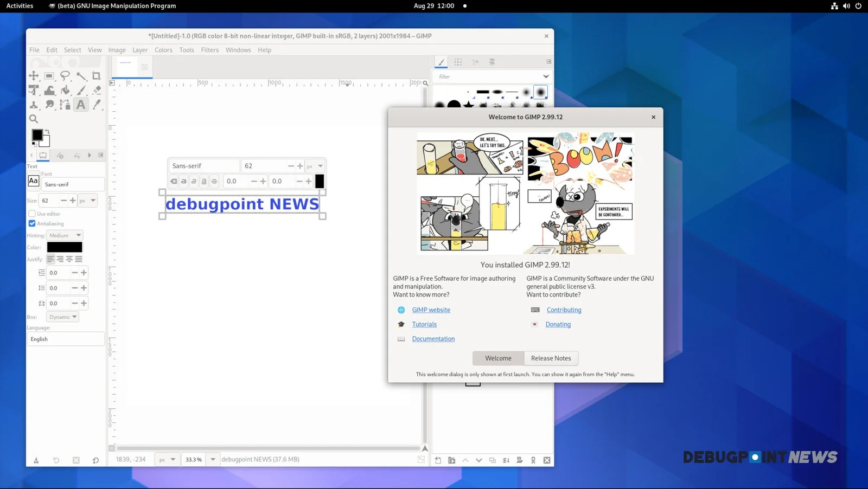The height and width of the screenshot is (489, 868).
Task: Disable Antialiasing for the text
Action: click(x=33, y=223)
